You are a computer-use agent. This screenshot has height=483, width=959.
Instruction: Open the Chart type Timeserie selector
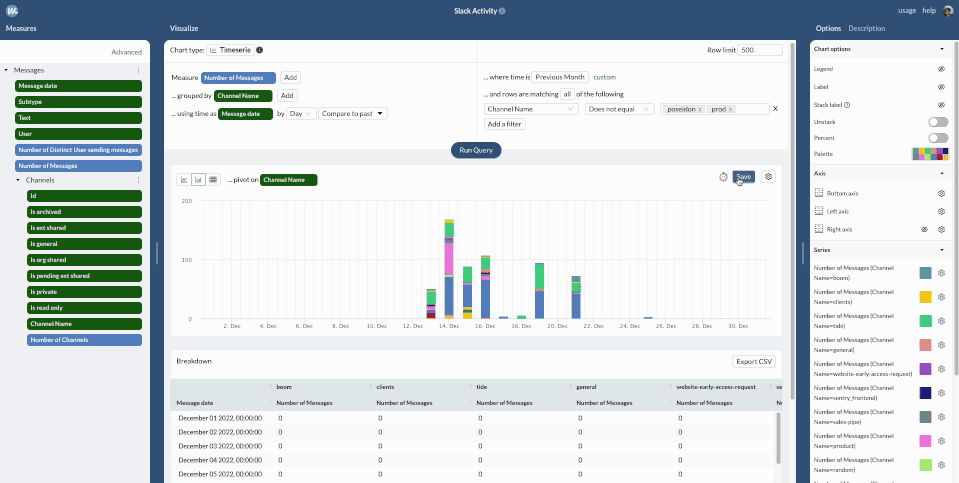[230, 50]
